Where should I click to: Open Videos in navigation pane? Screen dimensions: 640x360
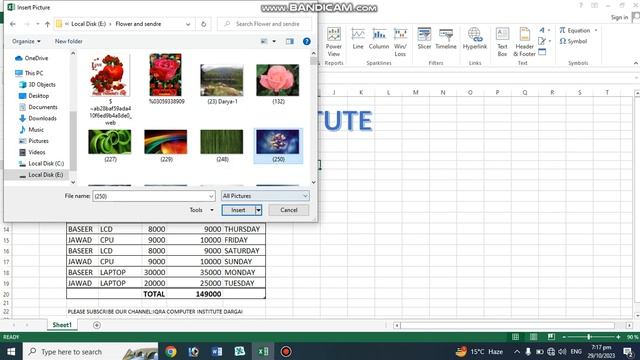click(32, 152)
